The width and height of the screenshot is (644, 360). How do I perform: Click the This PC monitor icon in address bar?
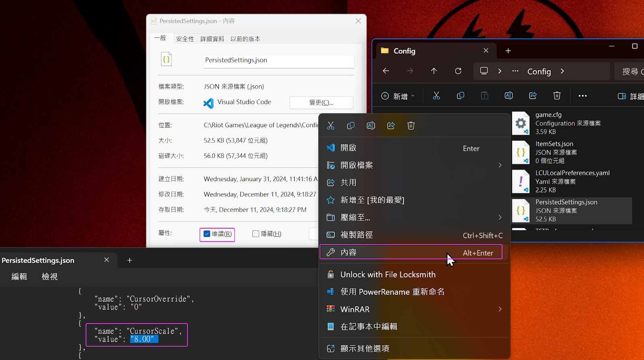click(x=484, y=71)
